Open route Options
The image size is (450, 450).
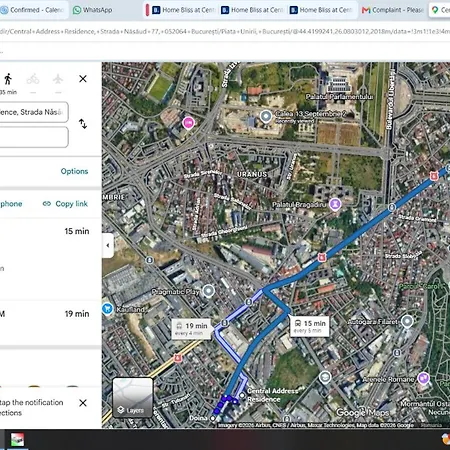(74, 171)
